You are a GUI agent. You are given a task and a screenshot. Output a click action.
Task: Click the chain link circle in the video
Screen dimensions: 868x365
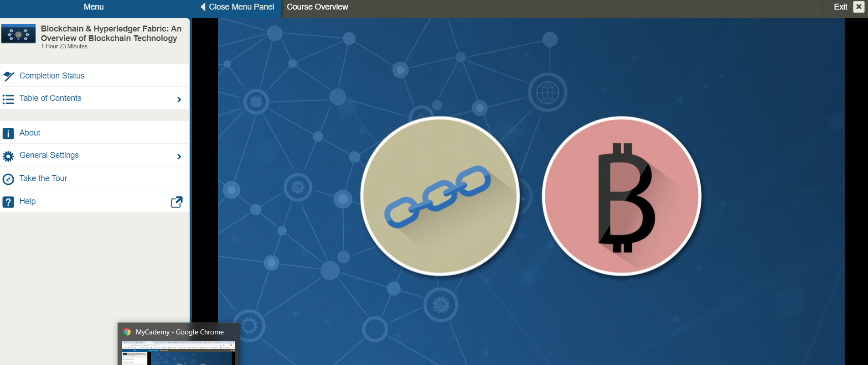pyautogui.click(x=439, y=196)
